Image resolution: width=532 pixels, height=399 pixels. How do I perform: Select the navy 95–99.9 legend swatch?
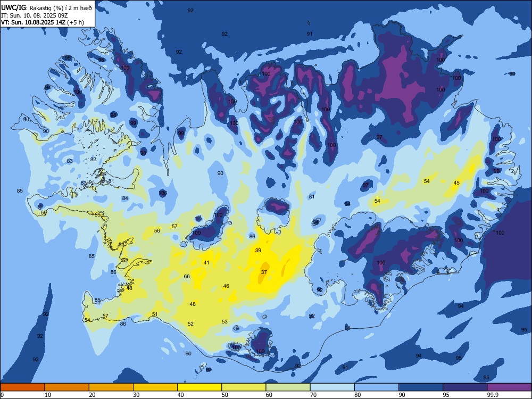(465, 387)
